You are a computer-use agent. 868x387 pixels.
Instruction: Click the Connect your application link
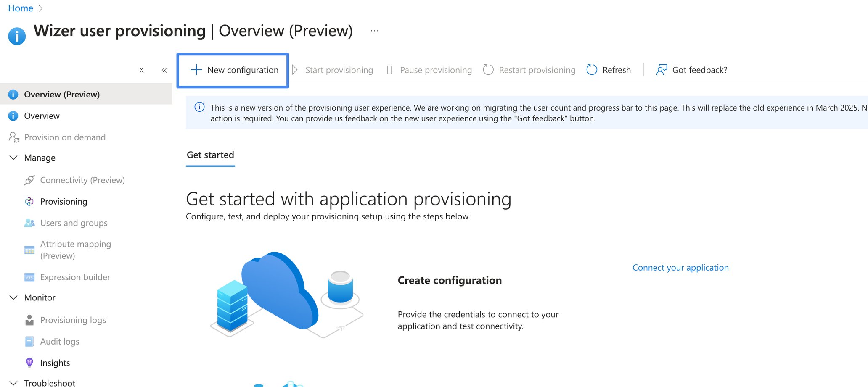tap(680, 267)
